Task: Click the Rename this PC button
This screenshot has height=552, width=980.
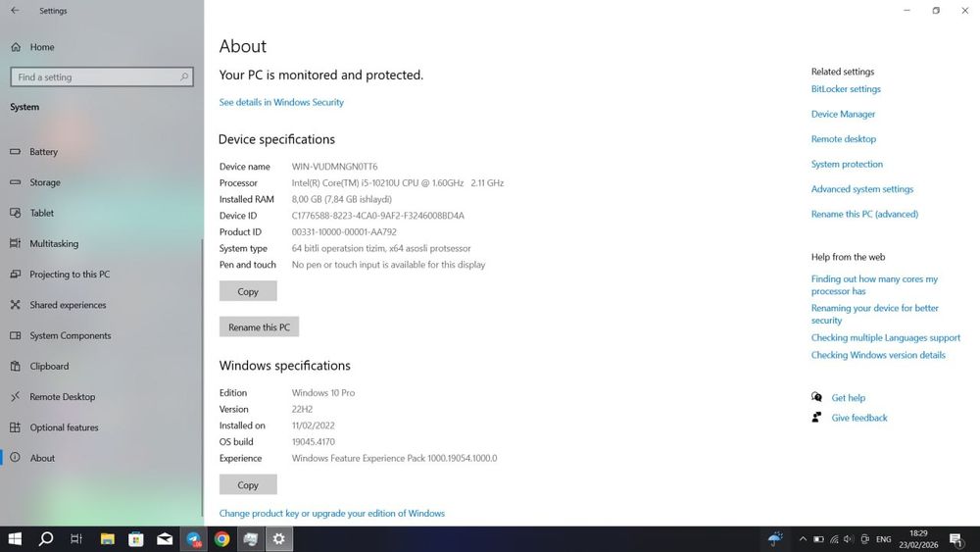Action: tap(259, 326)
